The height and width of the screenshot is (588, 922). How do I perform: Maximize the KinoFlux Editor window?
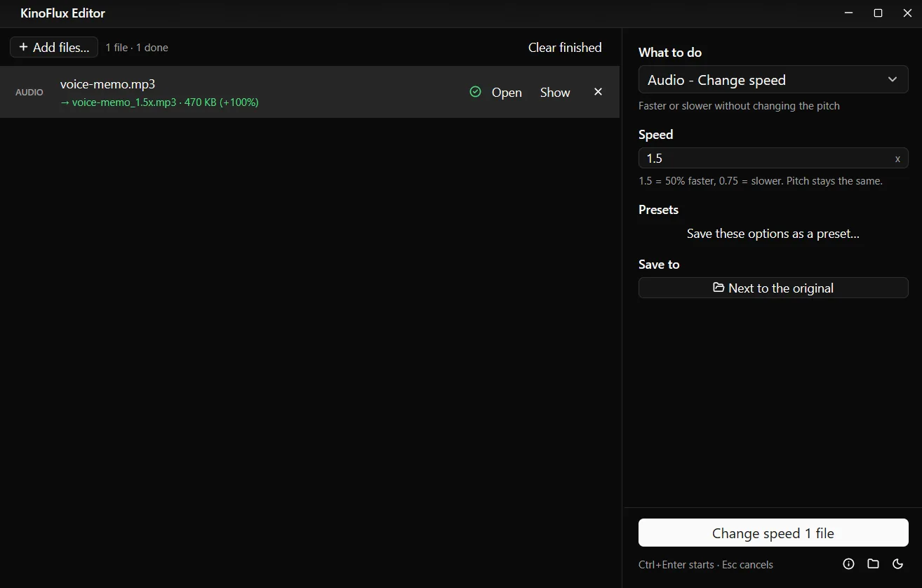(878, 13)
